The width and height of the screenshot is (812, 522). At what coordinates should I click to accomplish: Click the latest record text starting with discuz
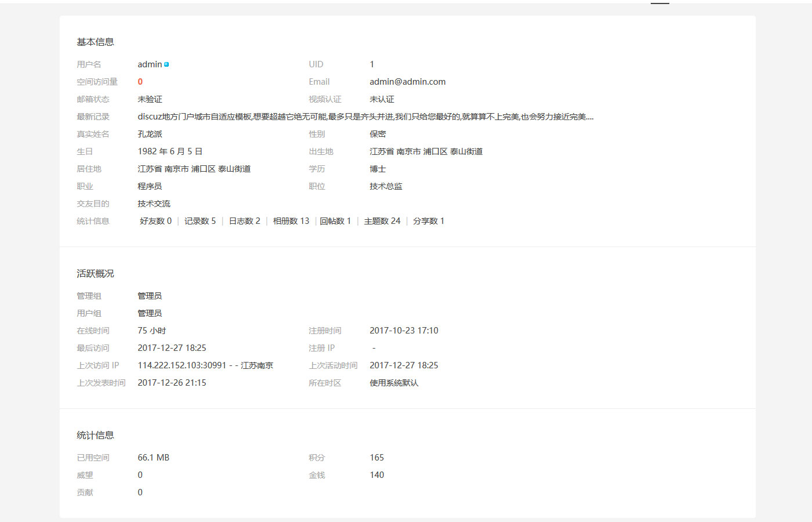point(365,117)
